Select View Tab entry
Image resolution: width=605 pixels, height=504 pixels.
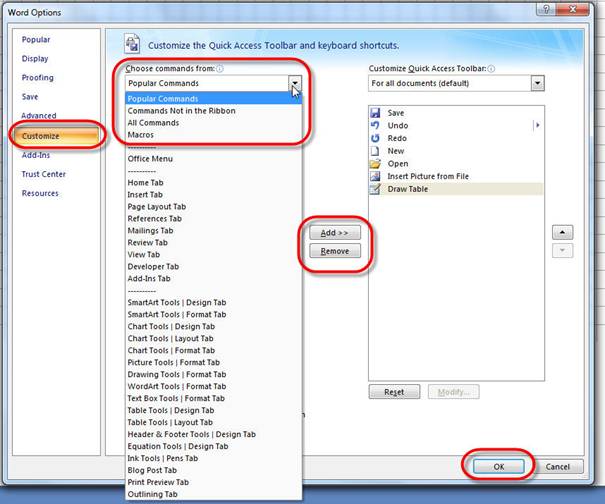[x=213, y=254]
